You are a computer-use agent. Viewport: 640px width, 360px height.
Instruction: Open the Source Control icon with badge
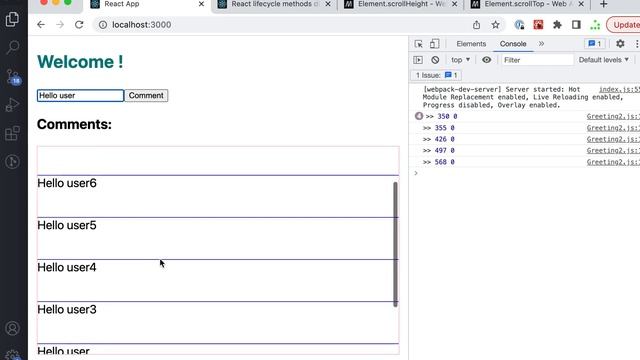click(x=13, y=76)
